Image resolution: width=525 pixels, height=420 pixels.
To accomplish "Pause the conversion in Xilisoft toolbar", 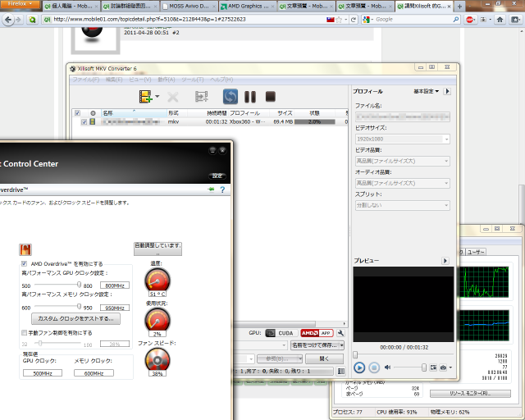I will 250,97.
